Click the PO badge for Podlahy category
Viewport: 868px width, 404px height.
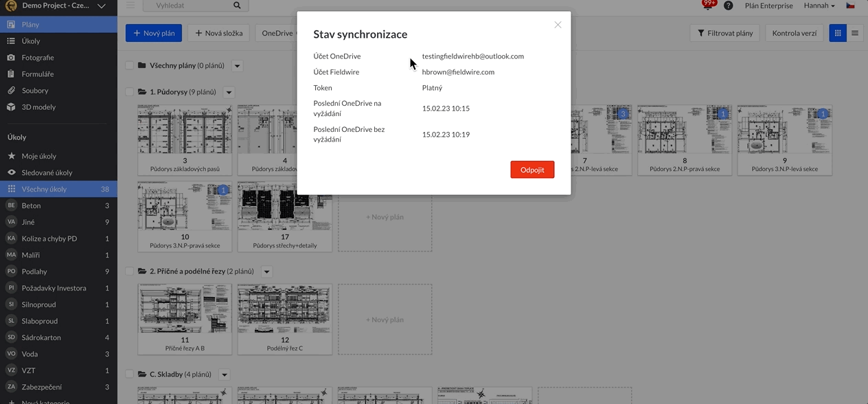(x=11, y=271)
